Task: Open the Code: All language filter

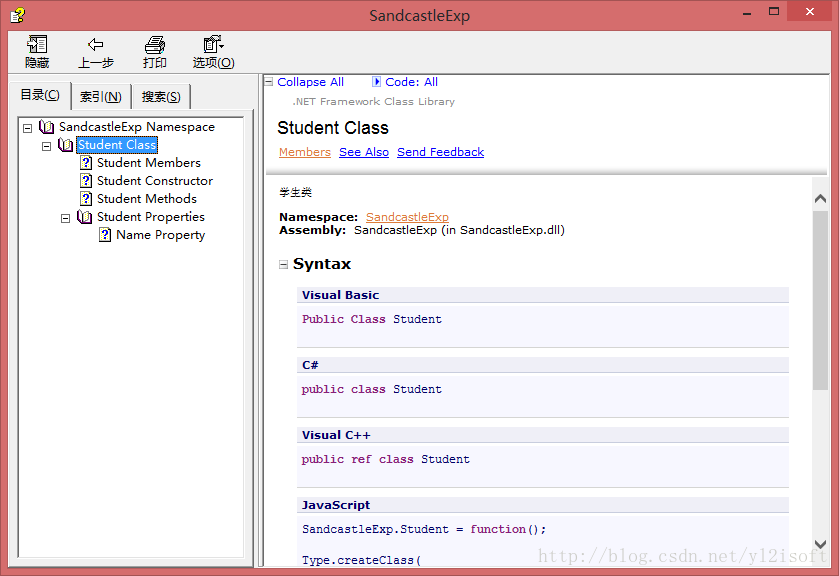Action: click(x=411, y=82)
